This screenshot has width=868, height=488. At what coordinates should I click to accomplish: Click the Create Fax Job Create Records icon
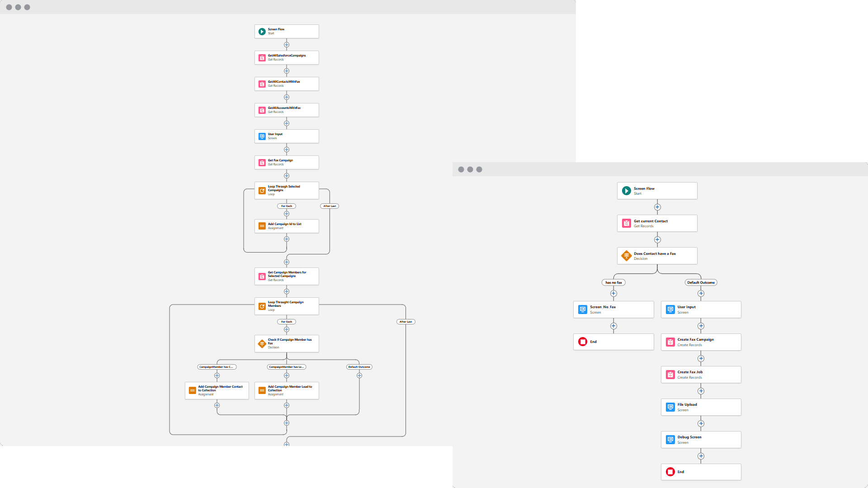click(670, 375)
